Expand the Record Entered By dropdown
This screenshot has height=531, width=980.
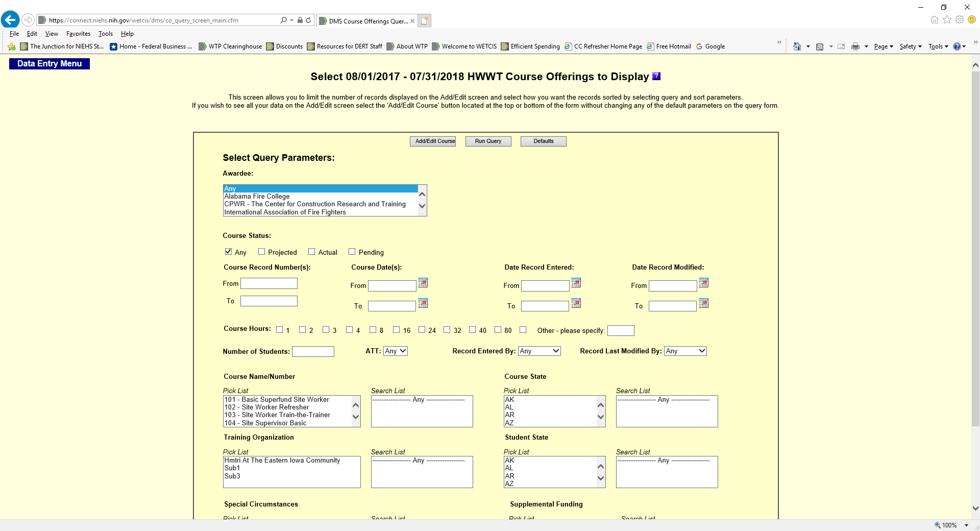539,351
